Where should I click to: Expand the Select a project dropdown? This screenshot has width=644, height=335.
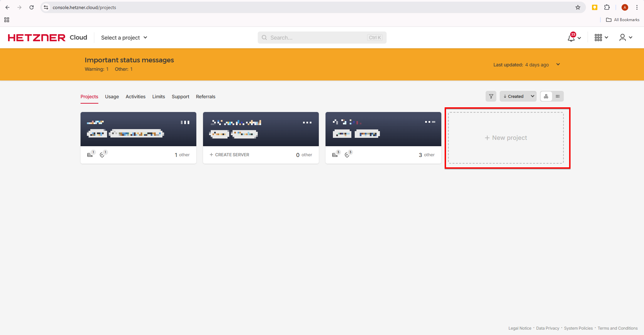tap(124, 38)
